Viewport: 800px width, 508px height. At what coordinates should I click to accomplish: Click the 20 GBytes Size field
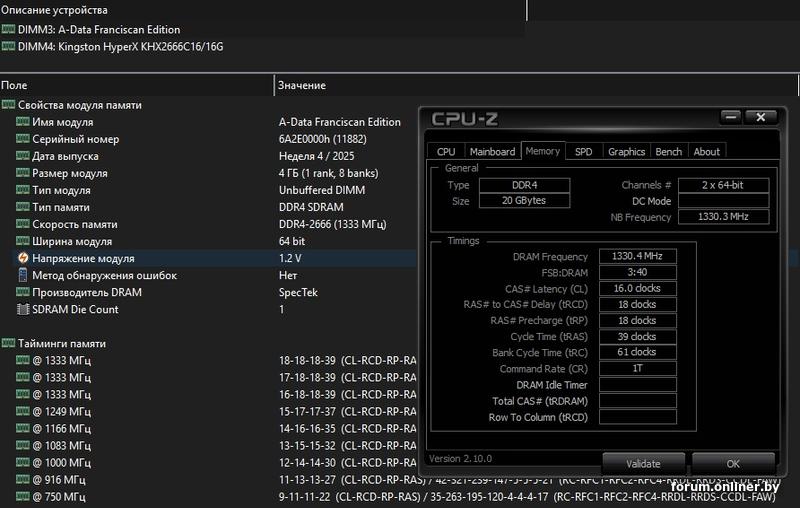point(524,200)
